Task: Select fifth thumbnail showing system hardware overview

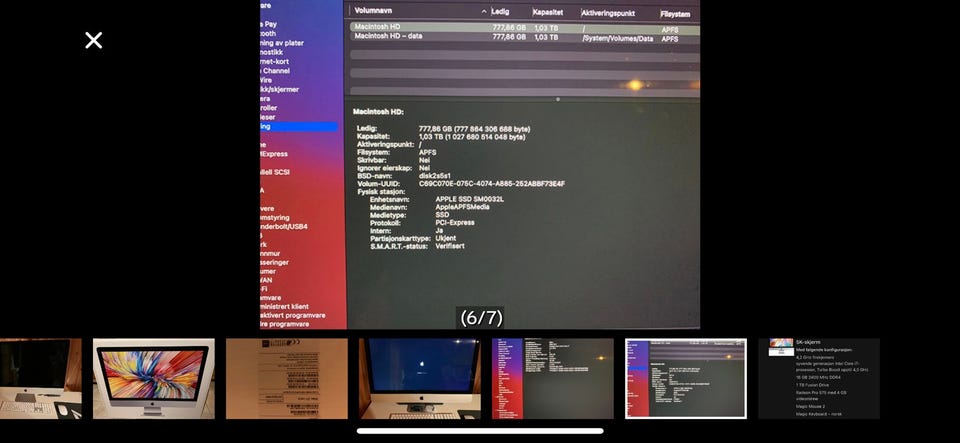Action: 552,379
